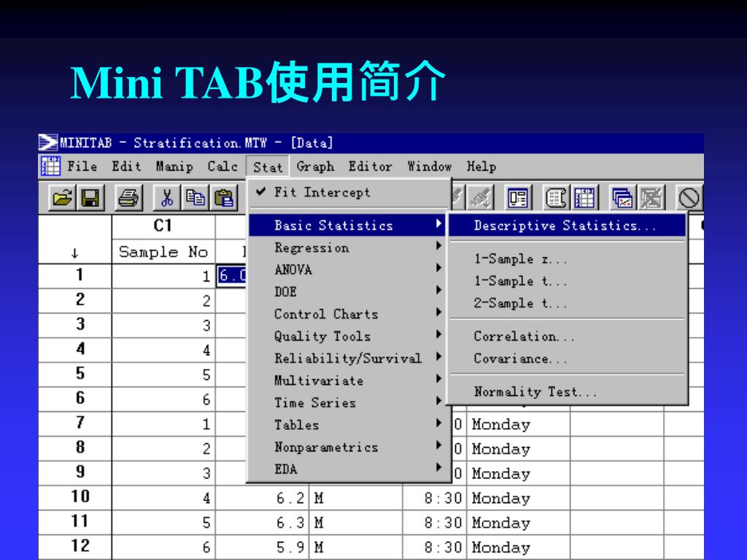Expand the EDA submenu
The image size is (747, 560).
(347, 469)
